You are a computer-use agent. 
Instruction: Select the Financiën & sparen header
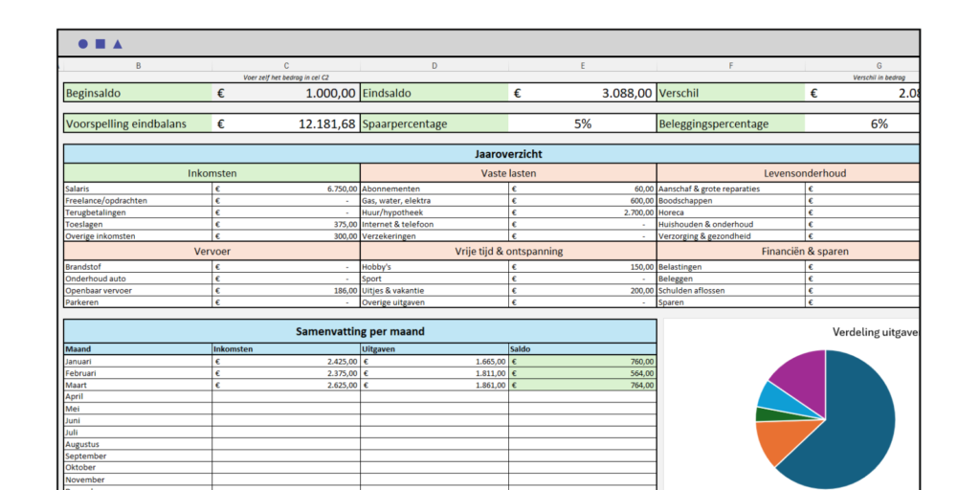pyautogui.click(x=789, y=252)
